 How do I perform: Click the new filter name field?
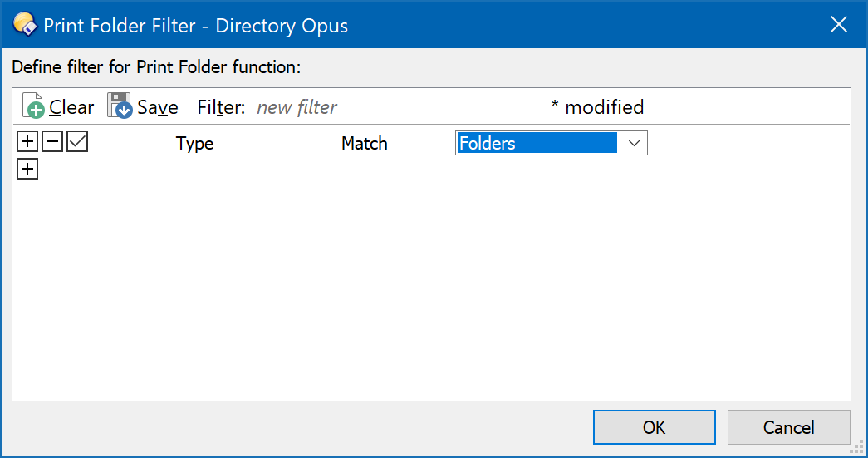(x=297, y=107)
